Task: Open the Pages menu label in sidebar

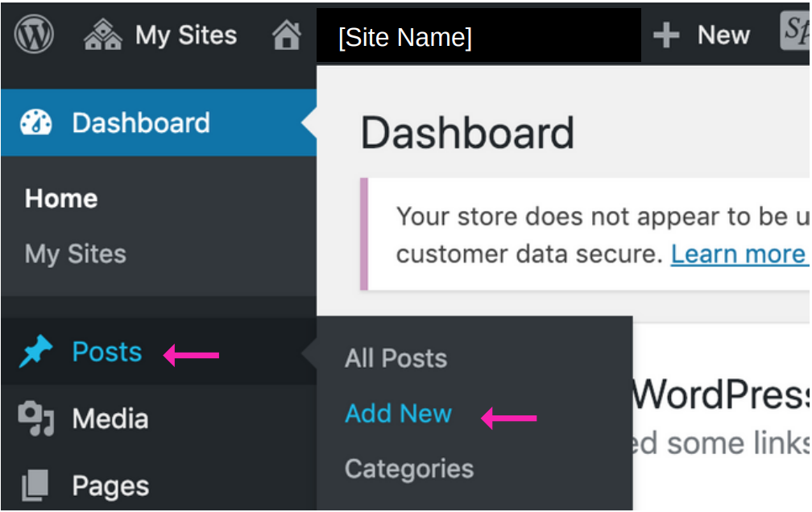Action: pyautogui.click(x=110, y=486)
